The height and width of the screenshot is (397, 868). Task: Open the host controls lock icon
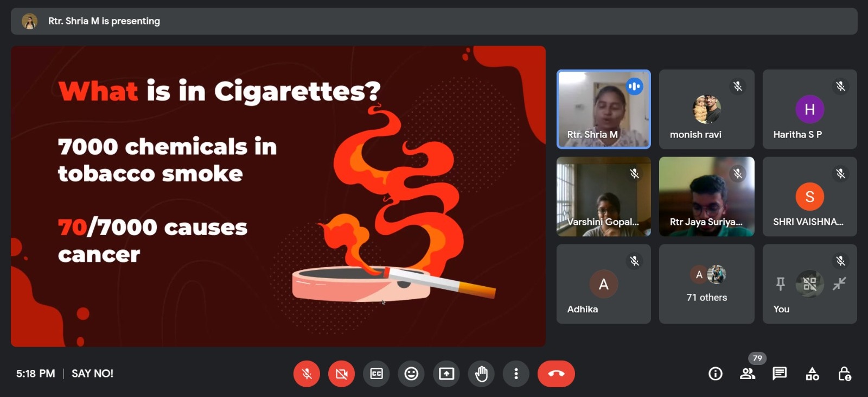click(844, 374)
